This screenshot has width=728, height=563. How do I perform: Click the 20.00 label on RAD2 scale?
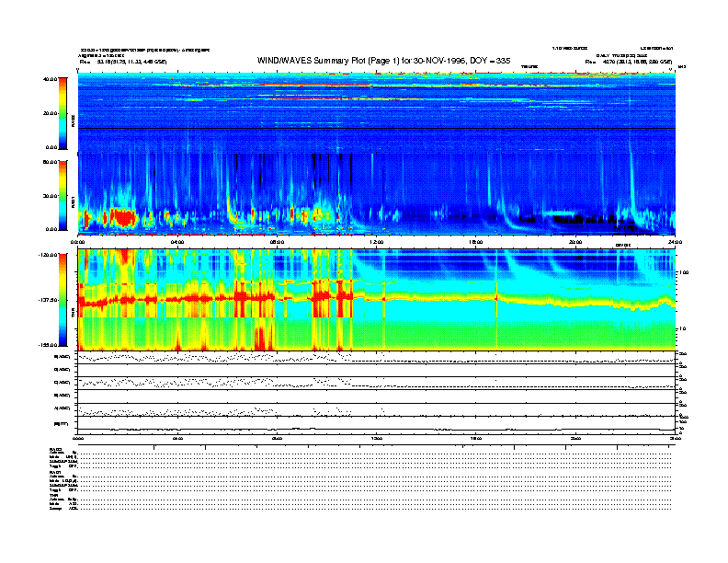(x=50, y=113)
